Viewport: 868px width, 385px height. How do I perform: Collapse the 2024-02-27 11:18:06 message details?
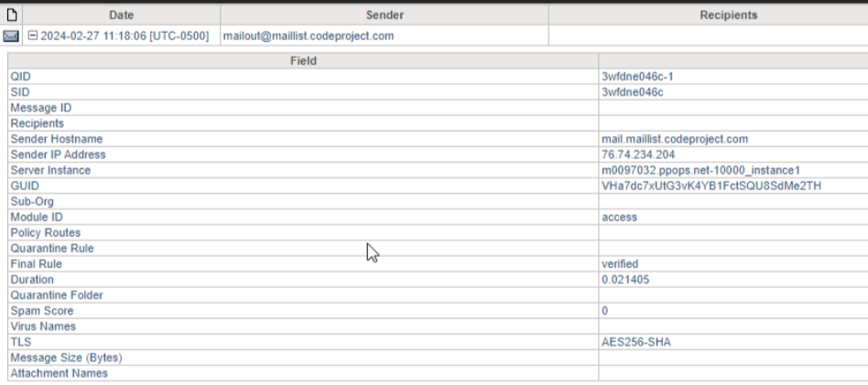point(33,36)
